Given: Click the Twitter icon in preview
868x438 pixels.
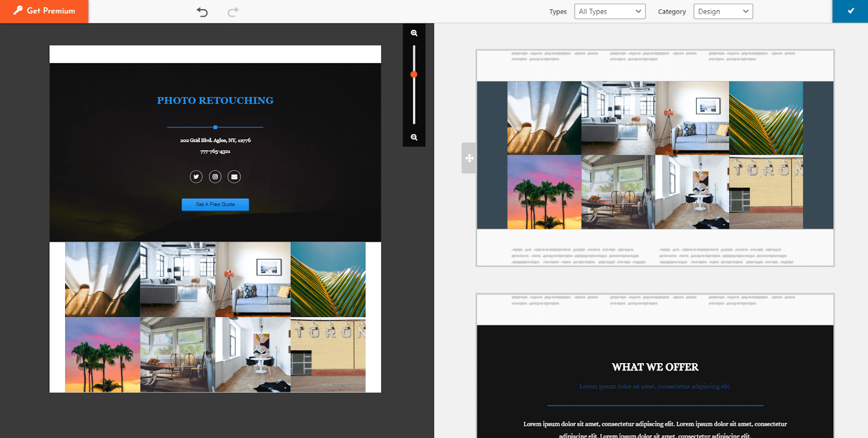Looking at the screenshot, I should coord(196,176).
